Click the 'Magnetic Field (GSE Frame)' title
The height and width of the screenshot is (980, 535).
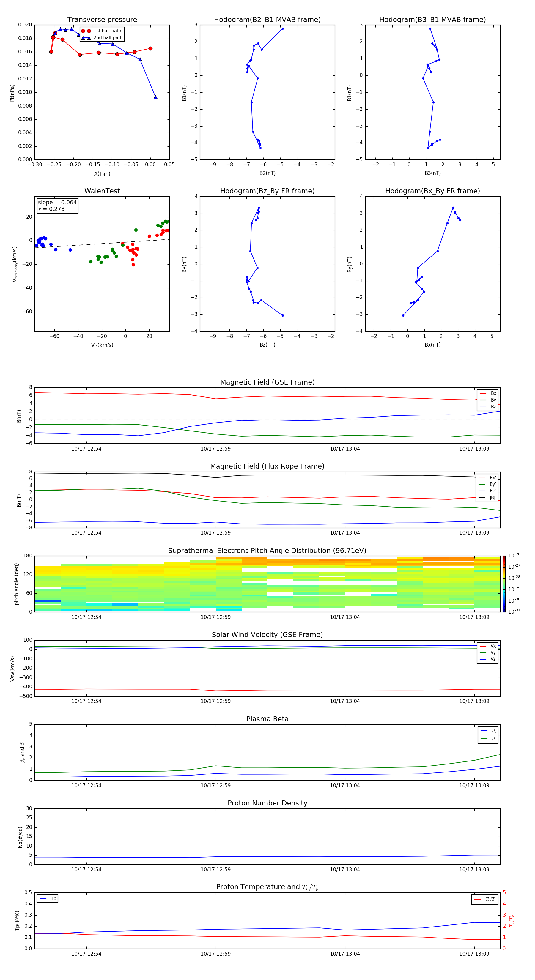click(267, 382)
